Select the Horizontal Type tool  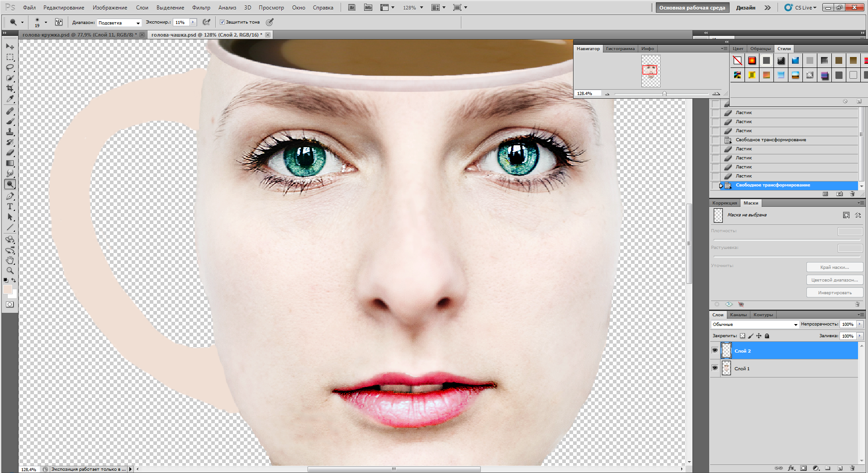coord(10,206)
